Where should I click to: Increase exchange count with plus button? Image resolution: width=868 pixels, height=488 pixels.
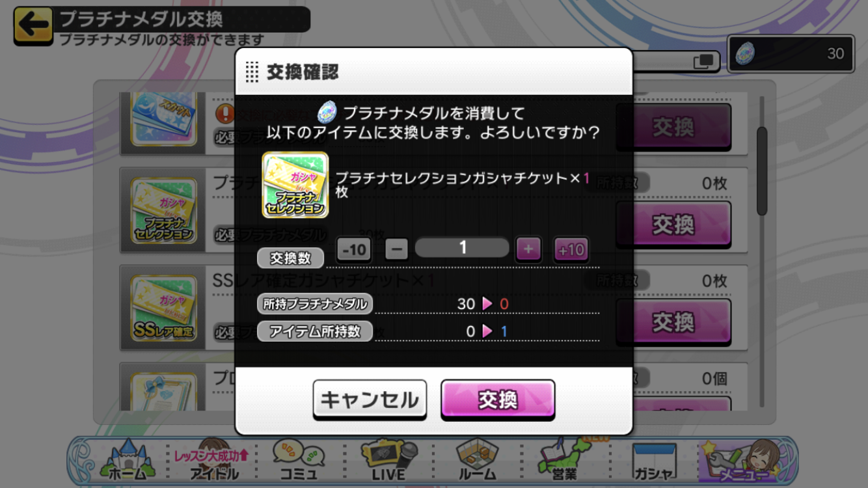coord(528,249)
